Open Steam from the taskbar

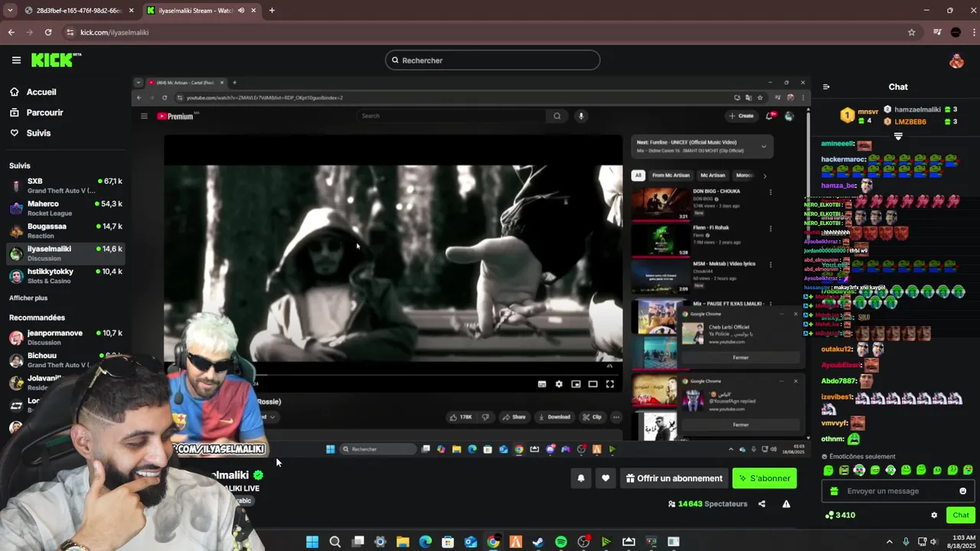point(538,542)
